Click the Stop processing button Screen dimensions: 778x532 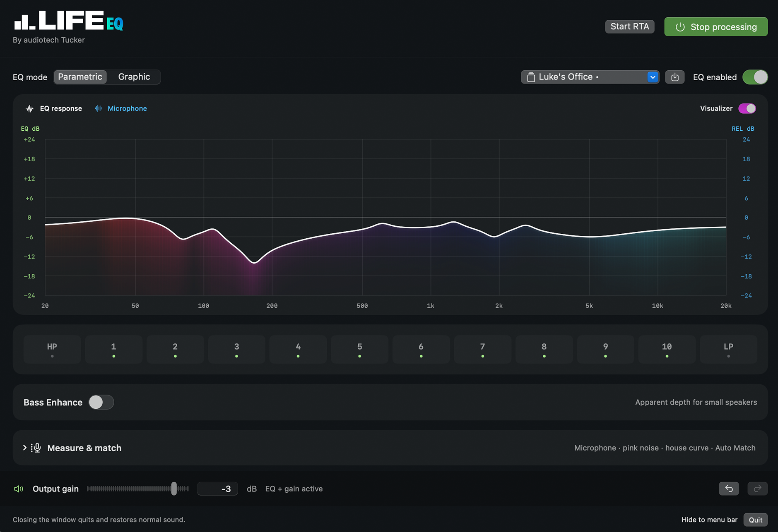(x=716, y=27)
